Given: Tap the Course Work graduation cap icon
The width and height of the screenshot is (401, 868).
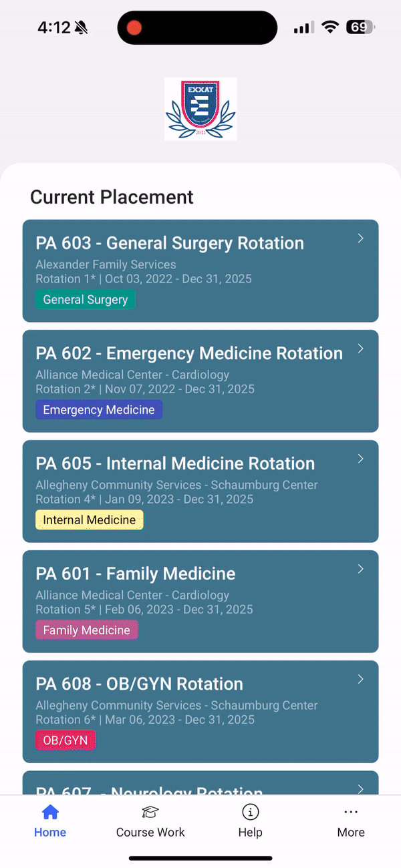Looking at the screenshot, I should pyautogui.click(x=150, y=812).
